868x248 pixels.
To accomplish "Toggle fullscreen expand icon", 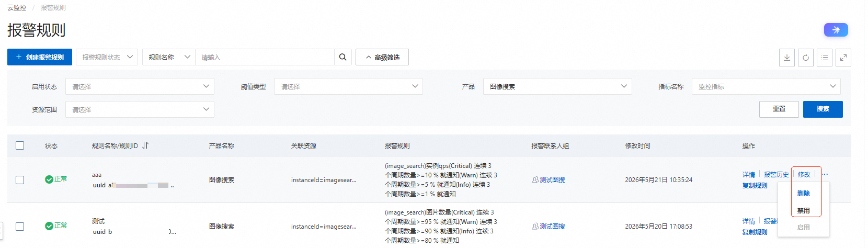I will (843, 58).
